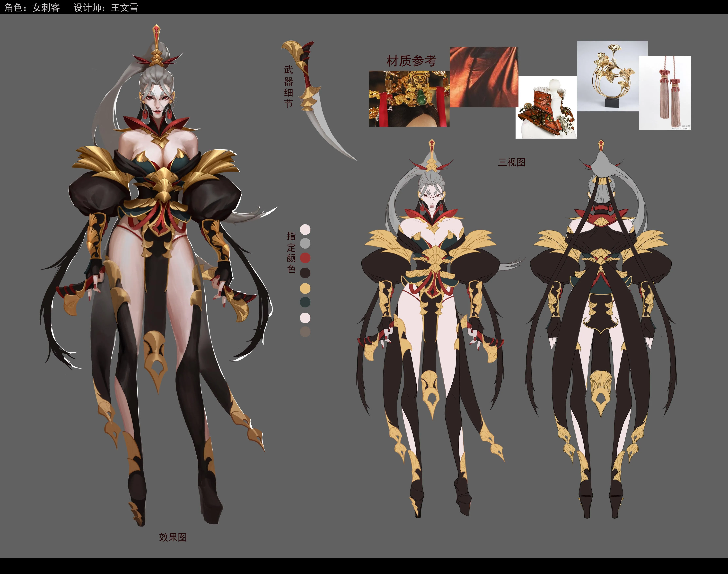Image resolution: width=728 pixels, height=574 pixels.
Task: Select the gray color swatch
Action: [x=305, y=243]
